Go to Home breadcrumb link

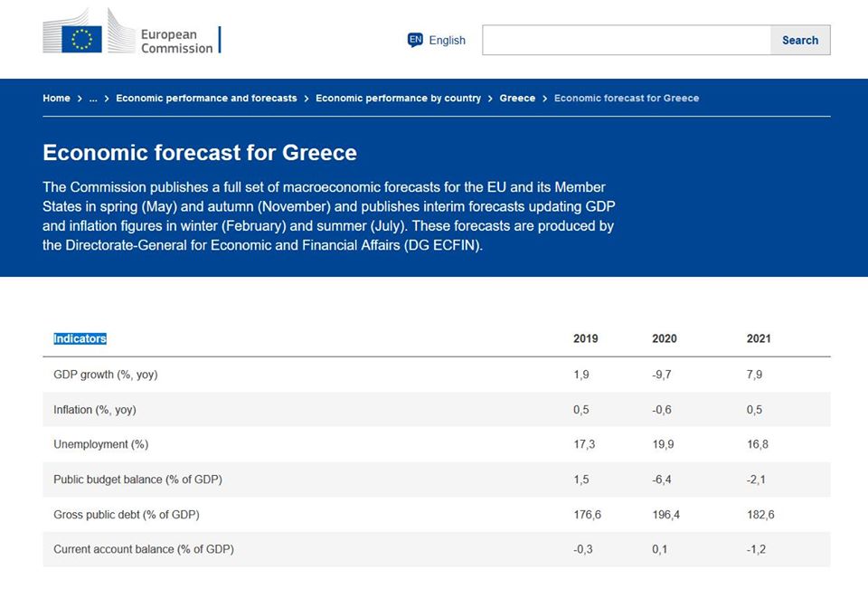(x=56, y=98)
